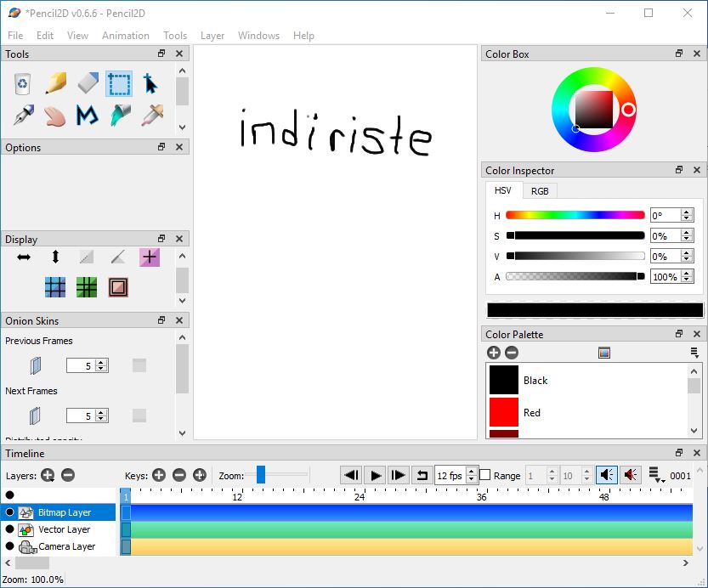Toggle previous frames onion skin icon
The width and height of the screenshot is (708, 588).
(x=35, y=365)
